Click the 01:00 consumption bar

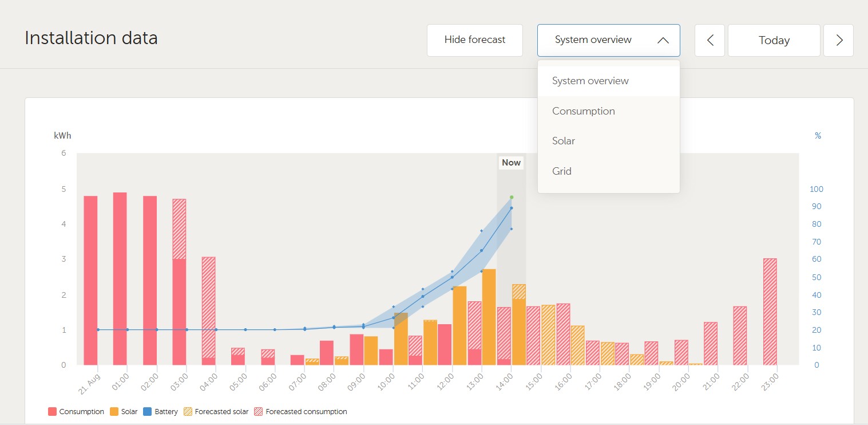coord(120,278)
